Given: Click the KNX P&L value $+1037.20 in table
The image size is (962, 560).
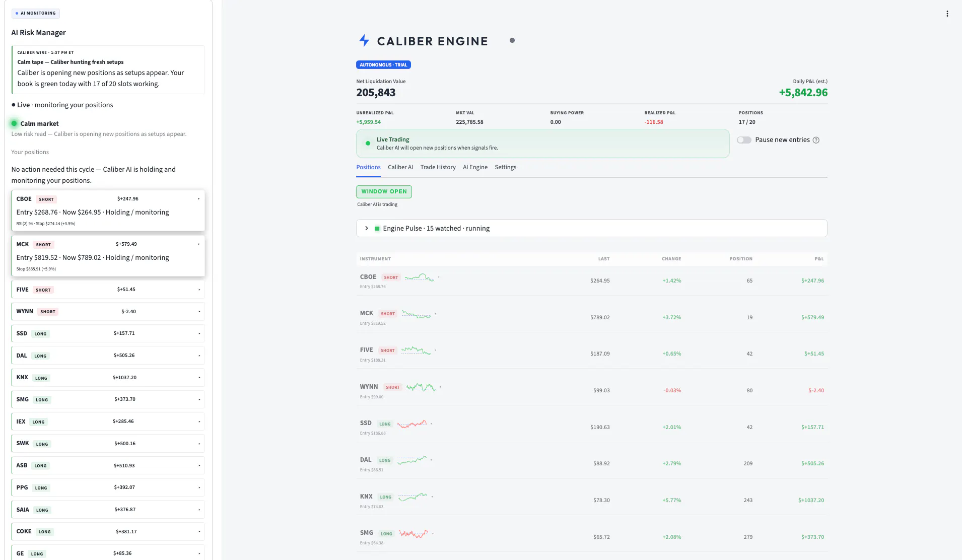Looking at the screenshot, I should 811,500.
